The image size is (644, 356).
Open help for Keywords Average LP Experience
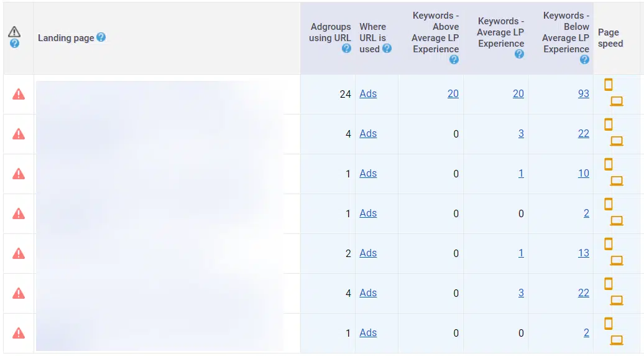(519, 54)
